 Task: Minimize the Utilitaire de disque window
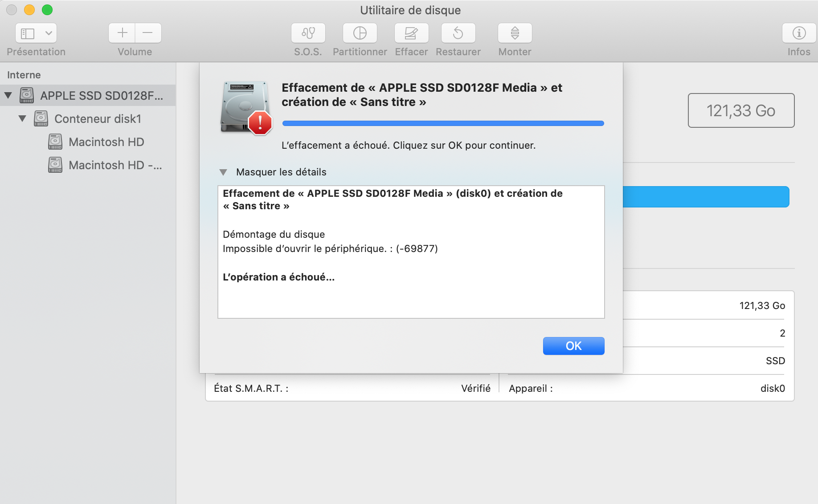click(29, 10)
